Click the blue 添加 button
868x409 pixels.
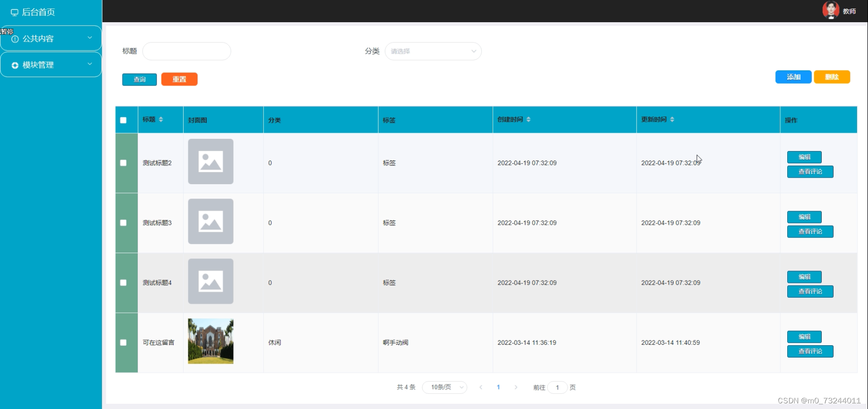[x=793, y=77]
